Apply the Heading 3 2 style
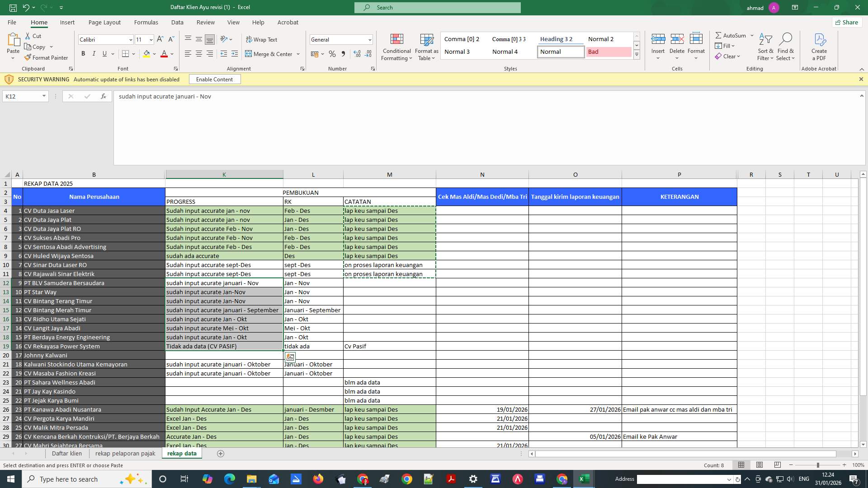868x488 pixels. click(557, 39)
